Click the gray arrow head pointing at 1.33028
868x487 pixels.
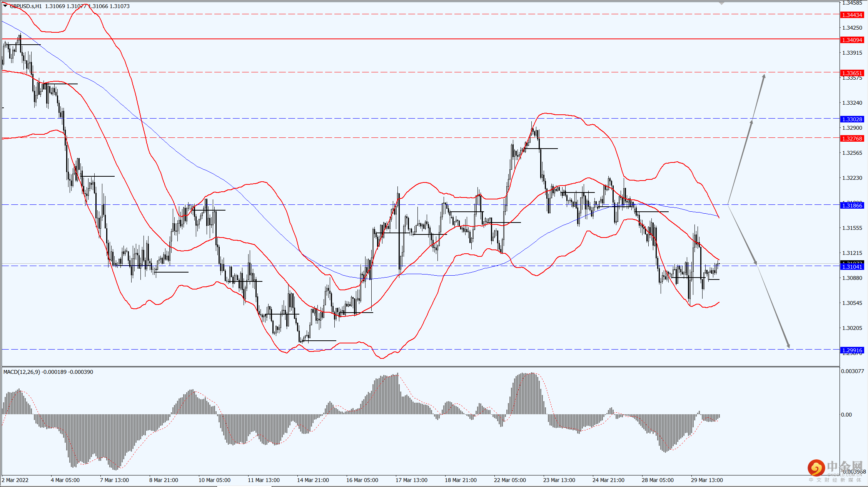click(x=751, y=122)
